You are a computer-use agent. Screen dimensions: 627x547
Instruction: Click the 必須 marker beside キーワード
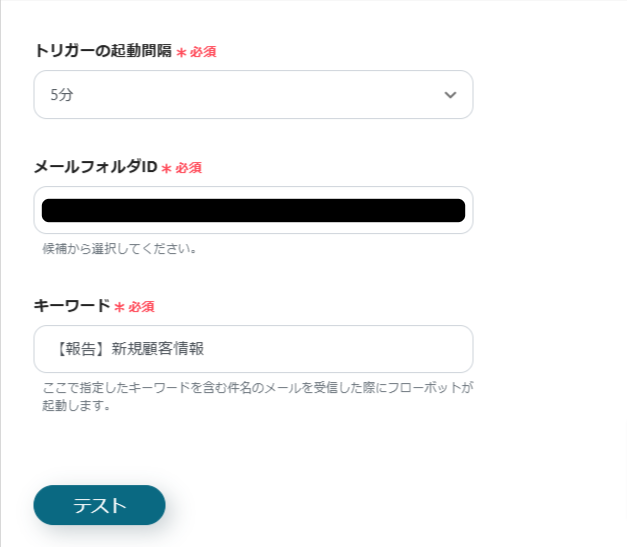(x=141, y=307)
